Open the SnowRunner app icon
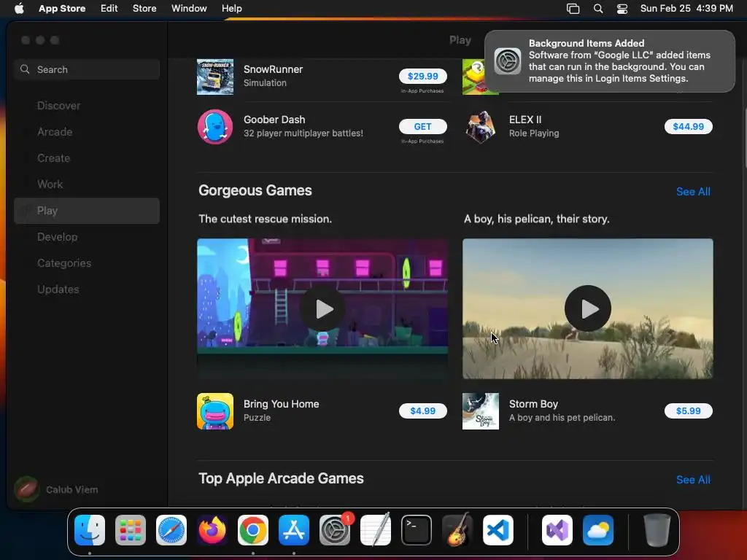This screenshot has width=747, height=560. tap(215, 77)
